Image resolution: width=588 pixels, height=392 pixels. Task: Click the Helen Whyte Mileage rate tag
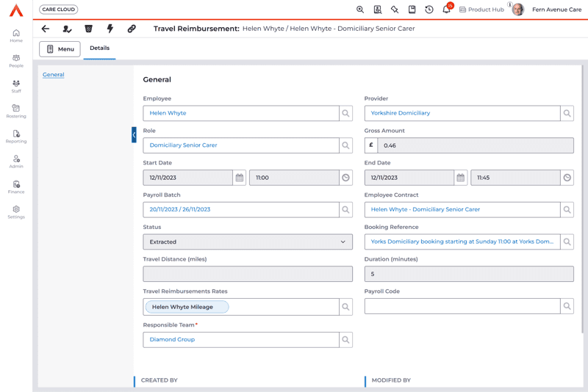(187, 307)
